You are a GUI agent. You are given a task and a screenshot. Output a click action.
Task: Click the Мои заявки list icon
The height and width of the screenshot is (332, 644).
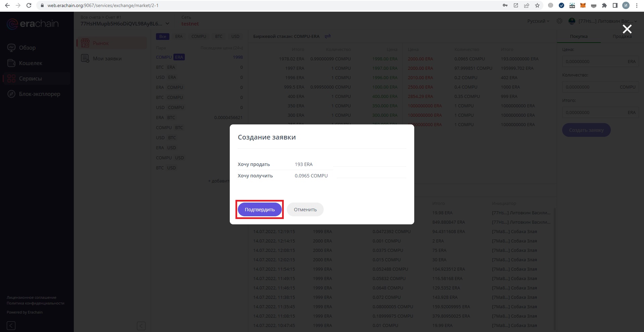(x=85, y=58)
